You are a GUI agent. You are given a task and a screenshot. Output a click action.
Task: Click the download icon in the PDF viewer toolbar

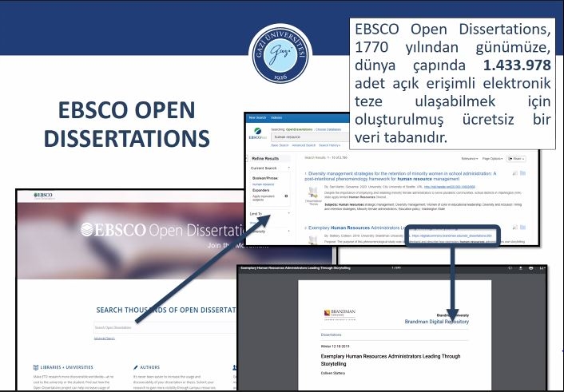(x=521, y=268)
